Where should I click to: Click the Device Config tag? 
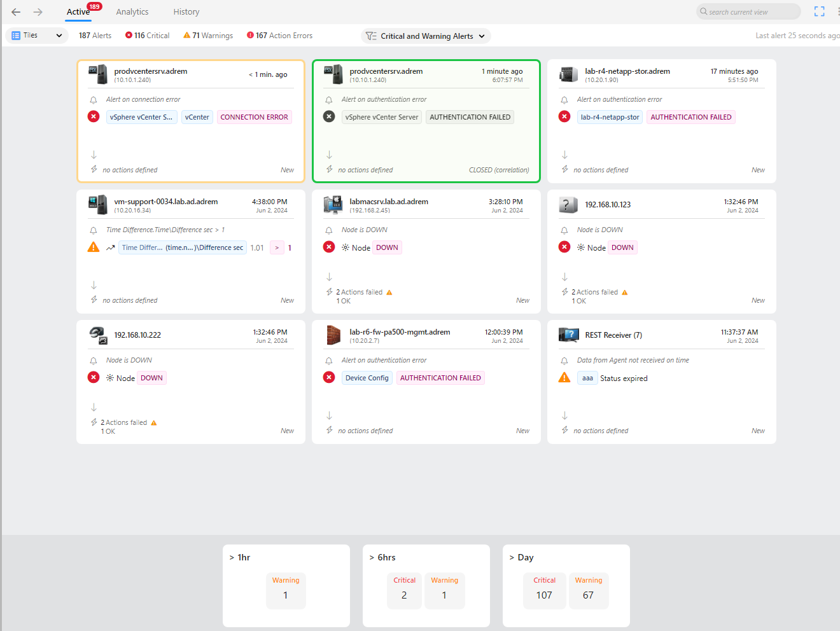pyautogui.click(x=367, y=378)
